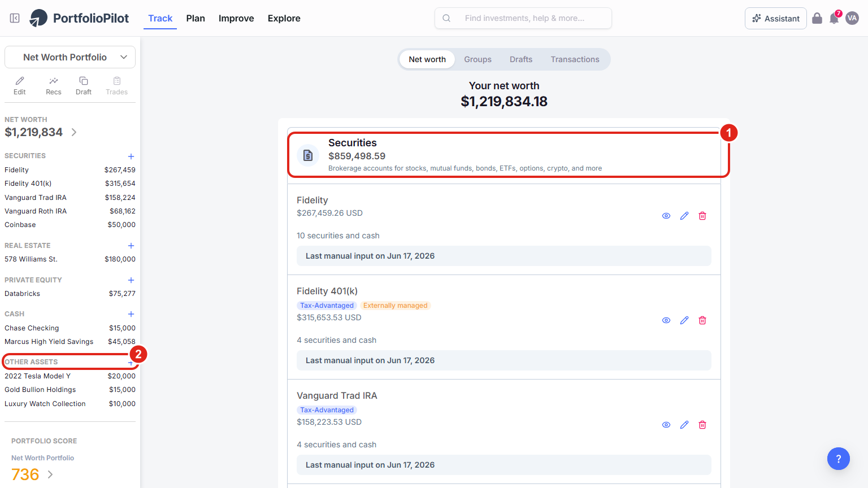868x488 pixels.
Task: Open Luxury Watch Collection asset
Action: coord(70,404)
